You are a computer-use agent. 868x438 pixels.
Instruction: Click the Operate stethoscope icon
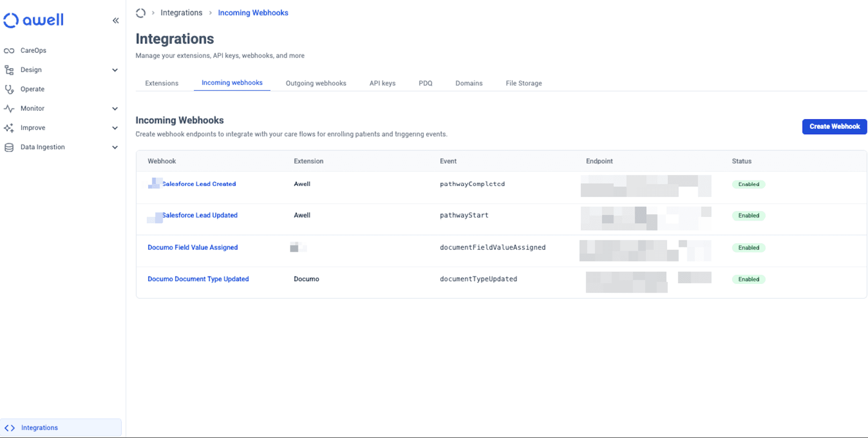point(9,89)
